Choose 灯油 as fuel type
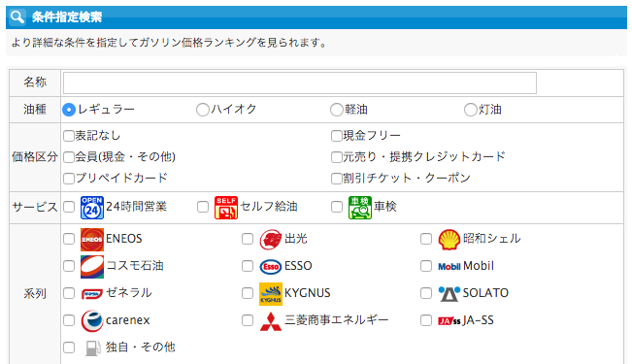Viewport: 632px width, 364px height. [x=471, y=110]
